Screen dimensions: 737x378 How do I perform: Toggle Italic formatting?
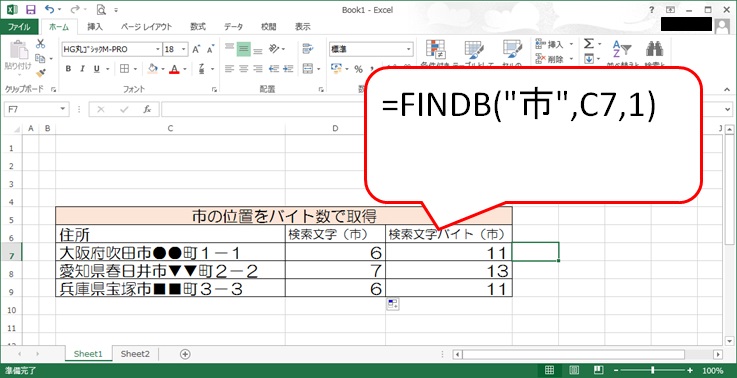pyautogui.click(x=82, y=69)
